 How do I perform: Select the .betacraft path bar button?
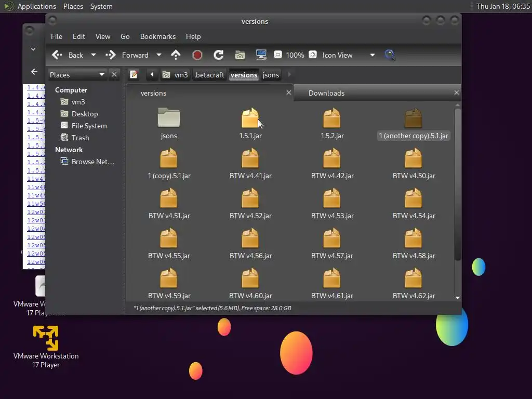[209, 75]
